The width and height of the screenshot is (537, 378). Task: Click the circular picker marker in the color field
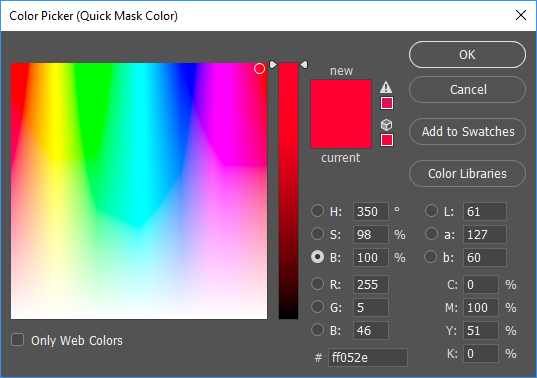(x=259, y=69)
